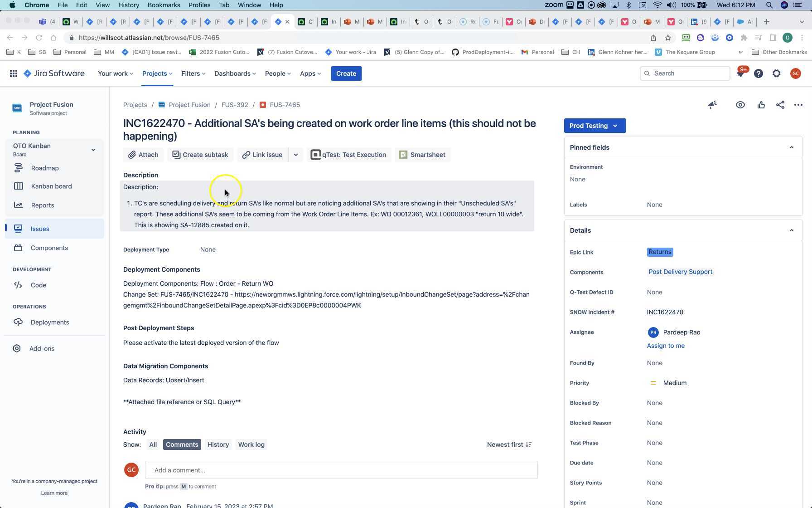Click the thumbs up vote icon
Image resolution: width=812 pixels, height=508 pixels.
tap(761, 105)
